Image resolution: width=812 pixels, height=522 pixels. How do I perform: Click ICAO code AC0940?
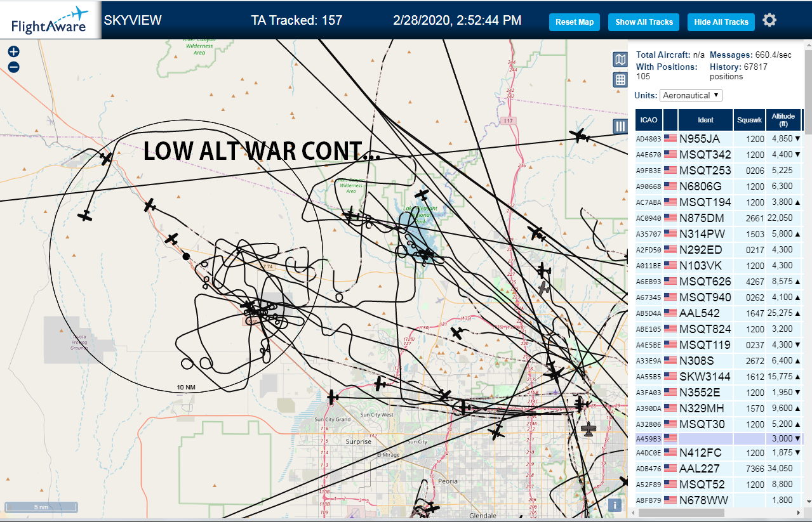pyautogui.click(x=649, y=218)
